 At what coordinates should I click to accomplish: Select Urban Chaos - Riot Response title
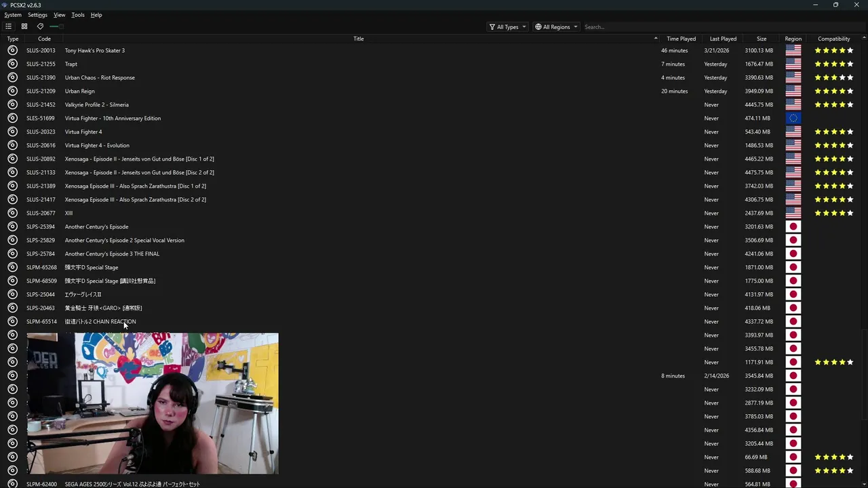(x=100, y=77)
